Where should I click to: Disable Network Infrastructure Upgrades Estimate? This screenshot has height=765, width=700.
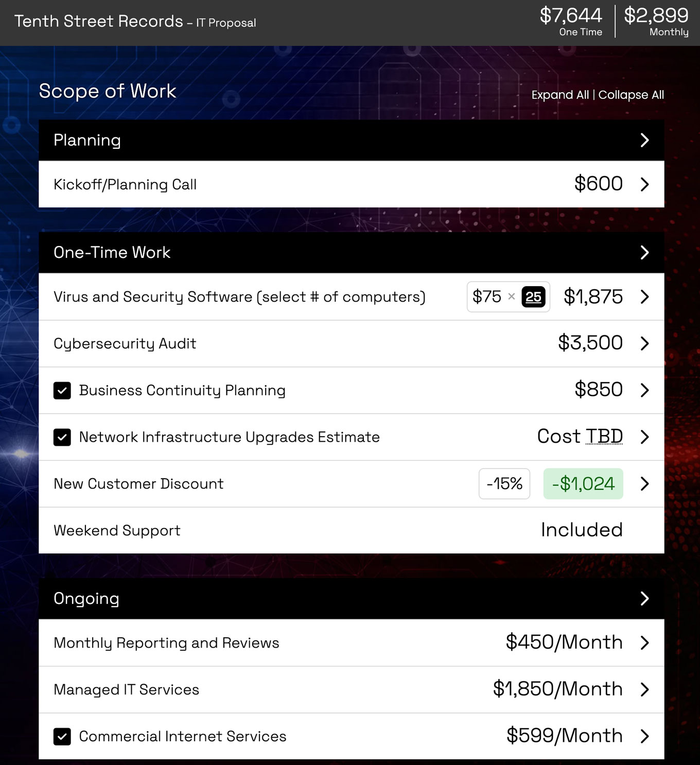[62, 437]
